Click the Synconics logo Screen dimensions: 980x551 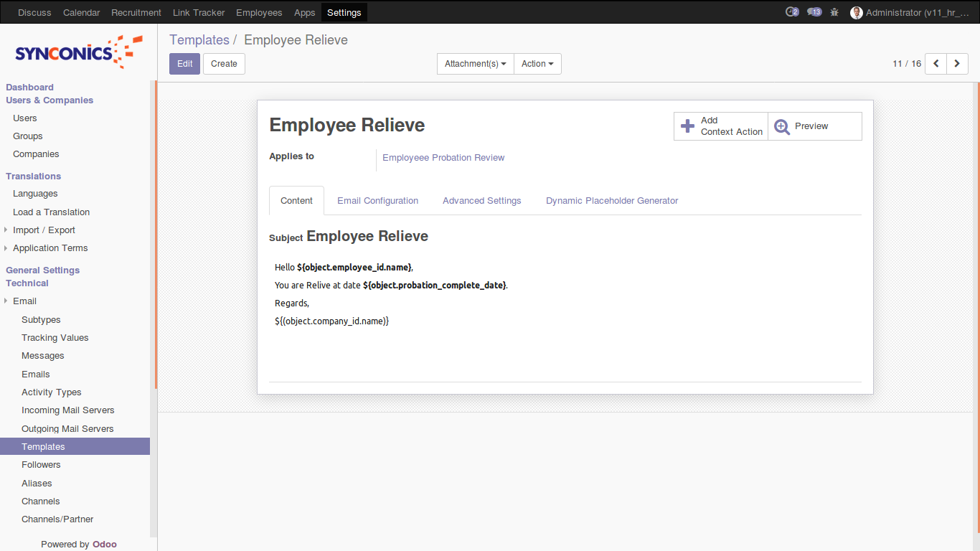point(78,52)
